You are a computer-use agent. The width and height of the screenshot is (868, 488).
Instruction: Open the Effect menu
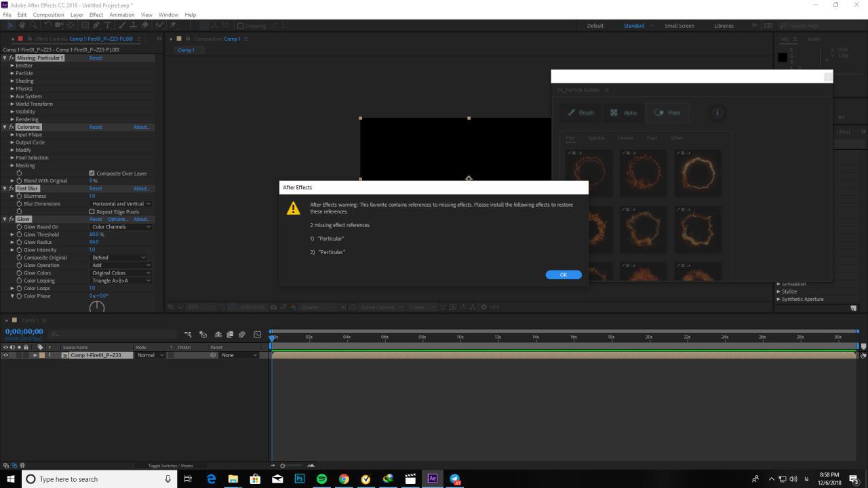96,14
